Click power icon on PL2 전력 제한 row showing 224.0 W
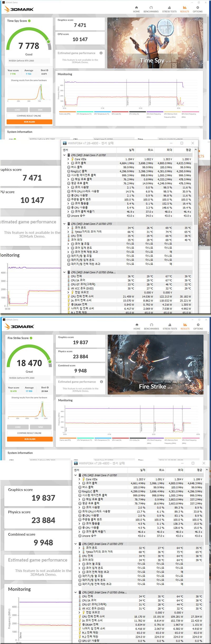This screenshot has width=211, height=644. pyautogui.click(x=80, y=637)
